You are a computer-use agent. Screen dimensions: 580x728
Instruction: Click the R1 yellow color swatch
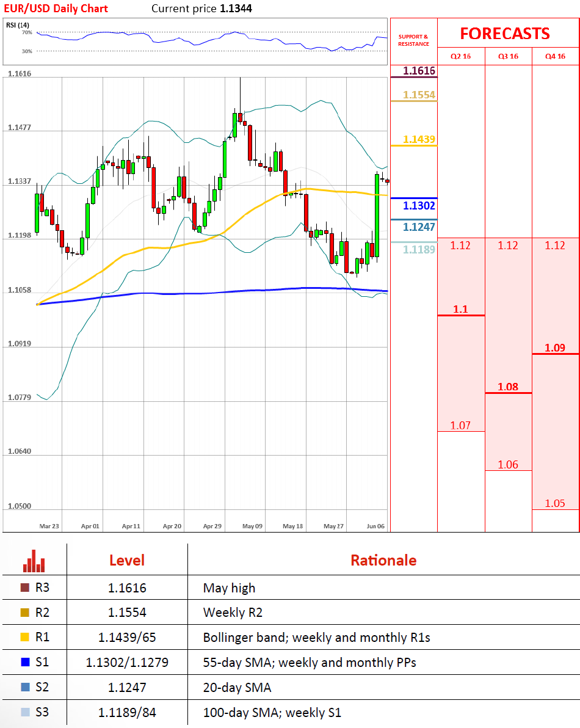coord(25,637)
